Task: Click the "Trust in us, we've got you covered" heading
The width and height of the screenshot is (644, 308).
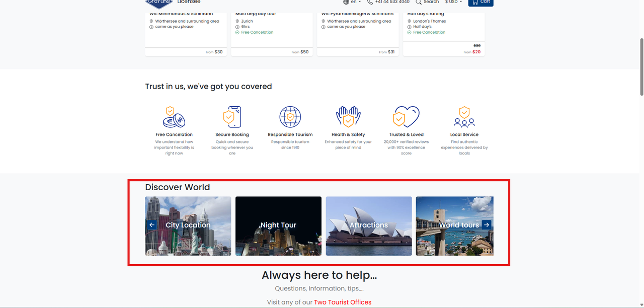Action: (x=209, y=87)
